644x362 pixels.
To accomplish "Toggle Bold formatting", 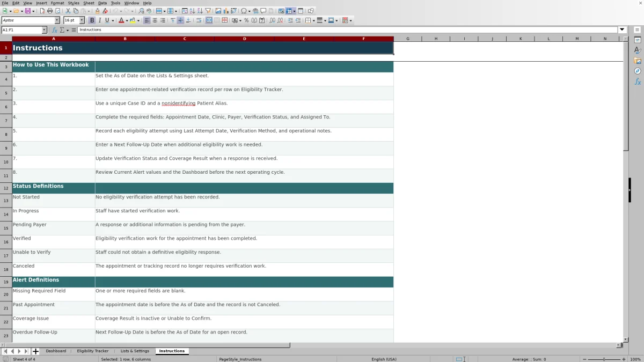I will (x=92, y=20).
